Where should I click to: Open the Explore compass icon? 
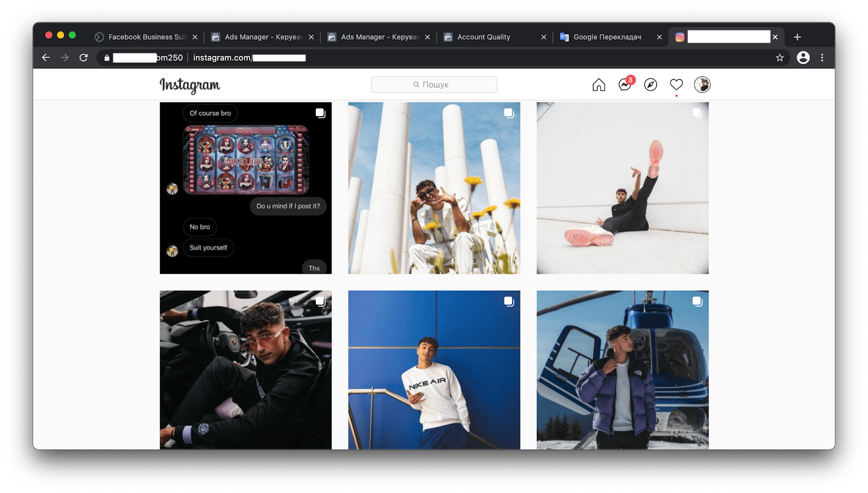point(650,85)
